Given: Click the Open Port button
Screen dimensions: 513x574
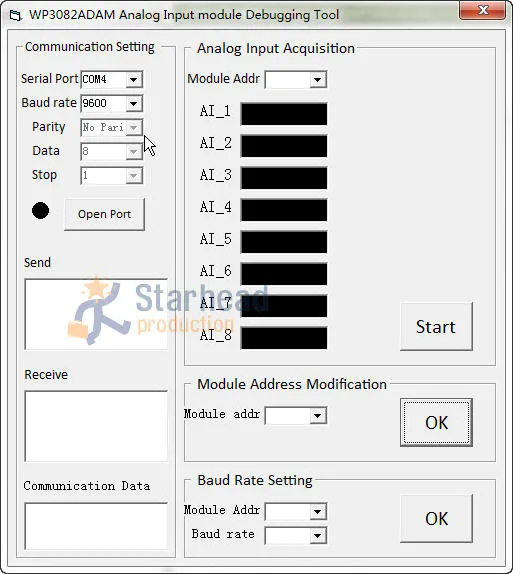Looking at the screenshot, I should click(x=104, y=215).
